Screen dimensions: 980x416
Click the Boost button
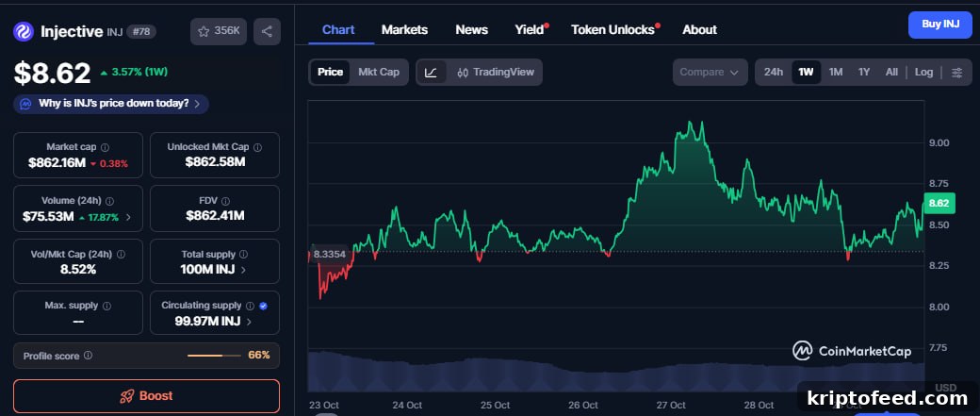[146, 396]
